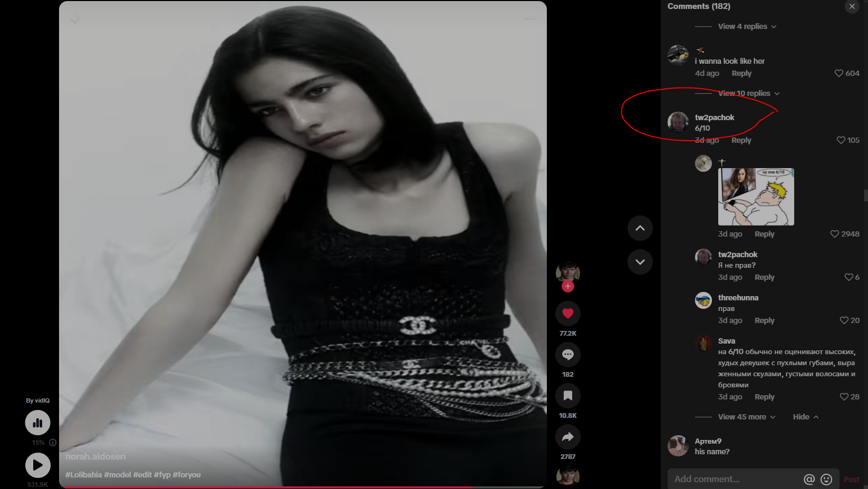This screenshot has width=868, height=489.
Task: Like the 'i wanna look like her' comment
Action: coord(839,73)
